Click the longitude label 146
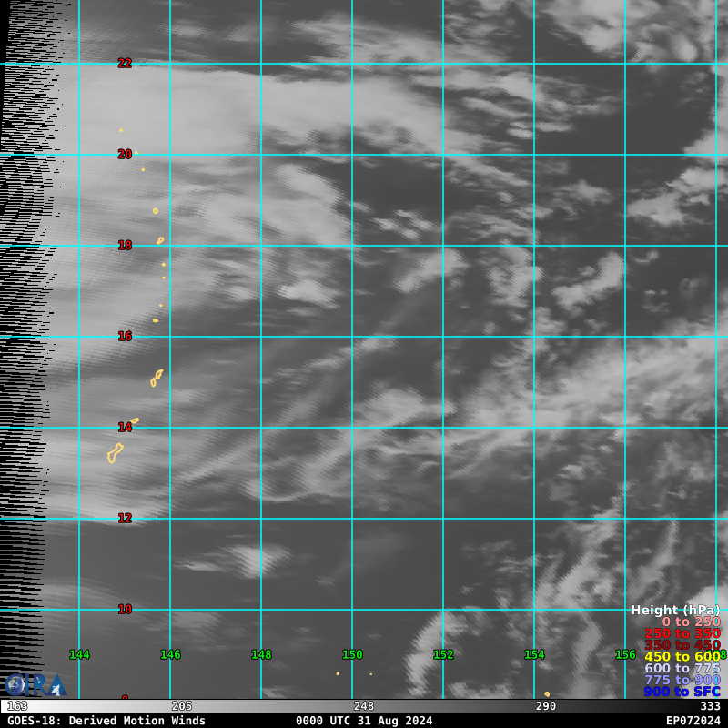The width and height of the screenshot is (728, 728). coord(170,654)
